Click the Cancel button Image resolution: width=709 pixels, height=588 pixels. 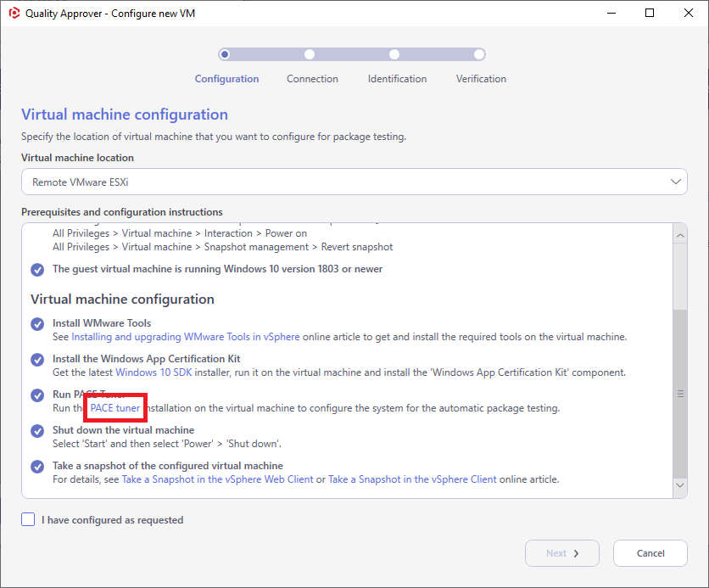[650, 553]
